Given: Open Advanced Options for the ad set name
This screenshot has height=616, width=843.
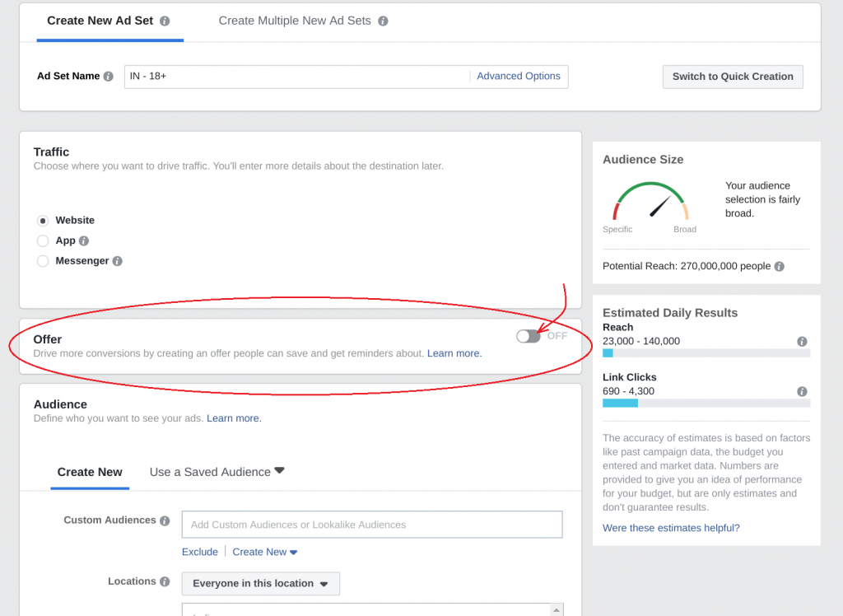Looking at the screenshot, I should click(519, 75).
